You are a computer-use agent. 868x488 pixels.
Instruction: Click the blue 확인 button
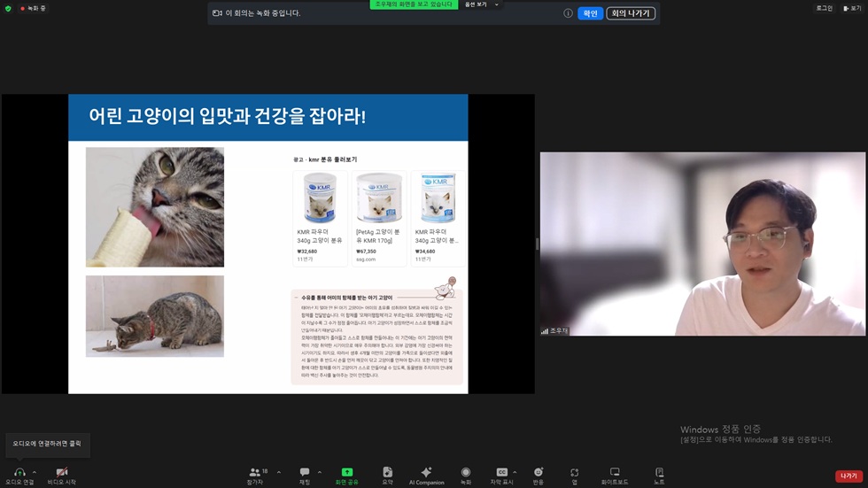[x=590, y=13]
